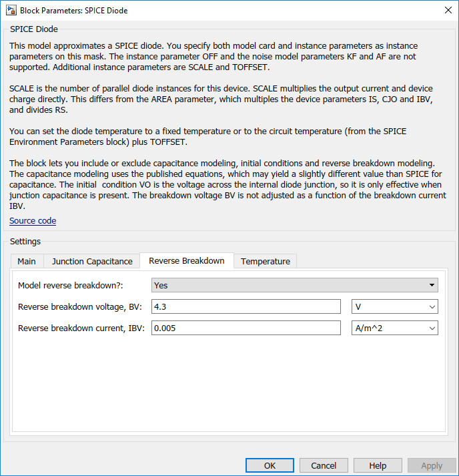Viewport: 459px width, 476px height.
Task: Switch to the Main tab
Action: (x=27, y=262)
